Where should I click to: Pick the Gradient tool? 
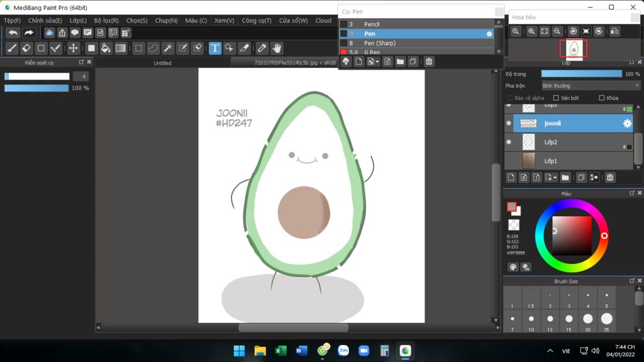pos(120,48)
